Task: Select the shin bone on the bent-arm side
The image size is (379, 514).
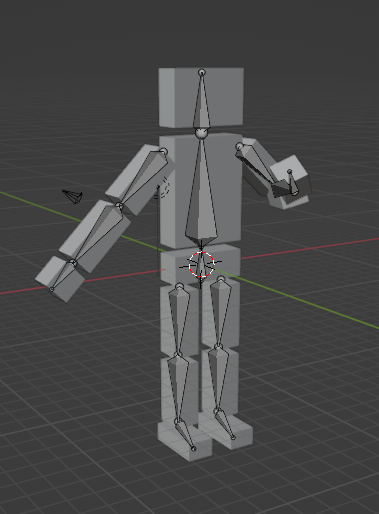Action: point(219,379)
